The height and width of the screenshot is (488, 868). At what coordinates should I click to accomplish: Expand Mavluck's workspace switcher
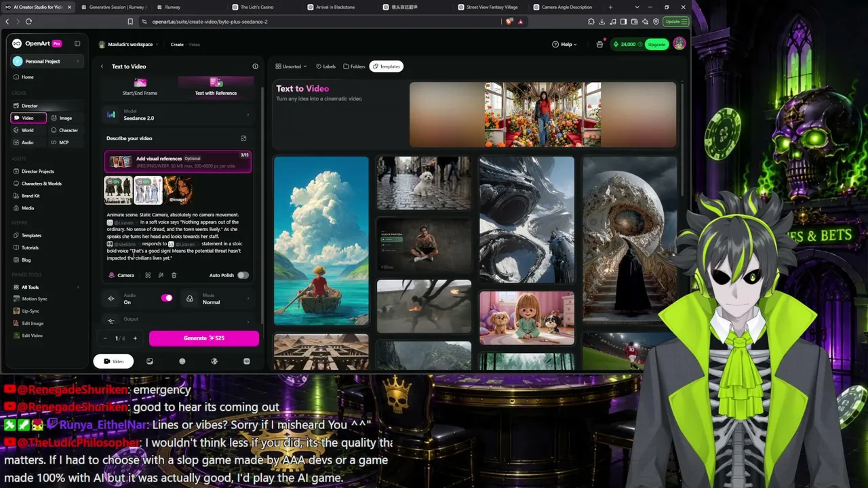[x=129, y=44]
